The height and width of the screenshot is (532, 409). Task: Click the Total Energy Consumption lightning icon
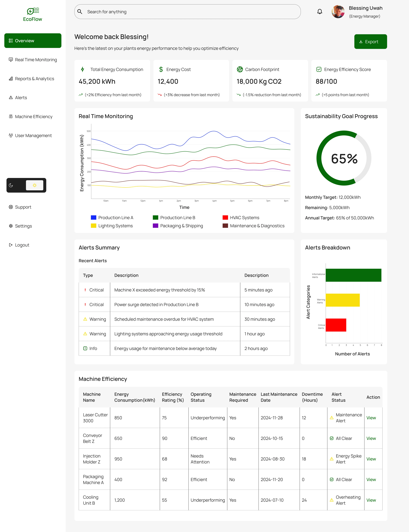tap(83, 69)
